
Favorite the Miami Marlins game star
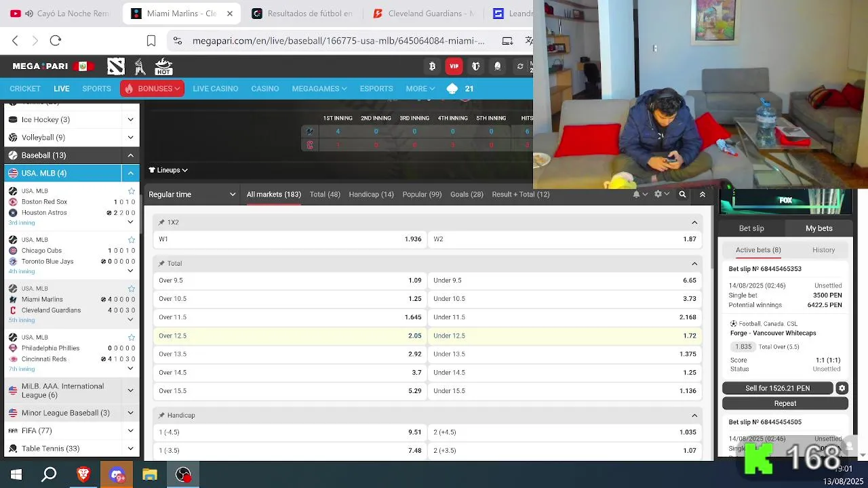[132, 289]
